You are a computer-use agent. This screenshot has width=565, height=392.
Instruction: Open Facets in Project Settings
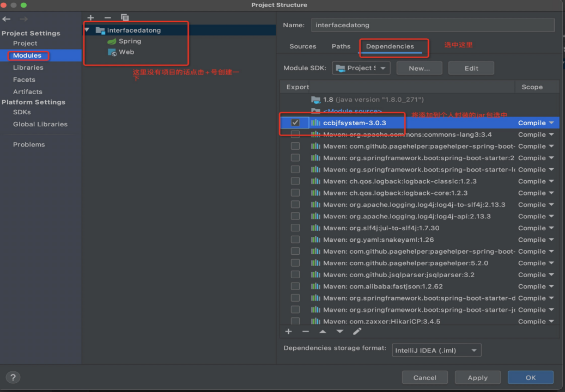coord(24,79)
